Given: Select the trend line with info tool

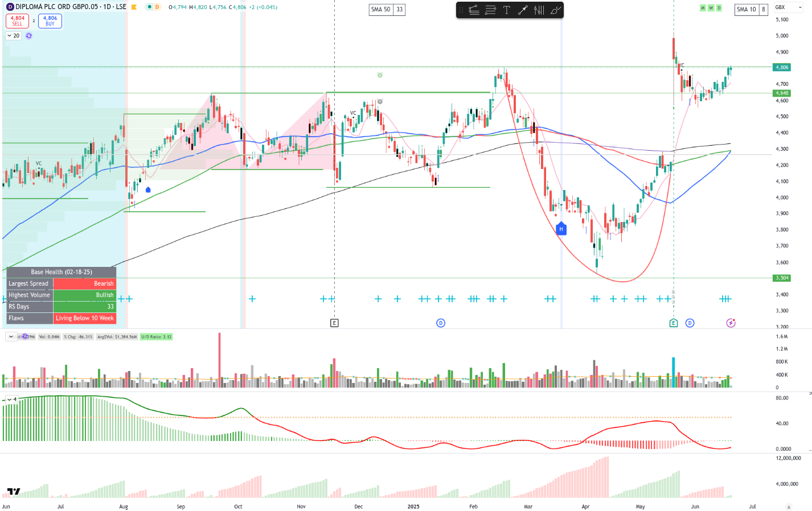Looking at the screenshot, I should click(x=474, y=10).
